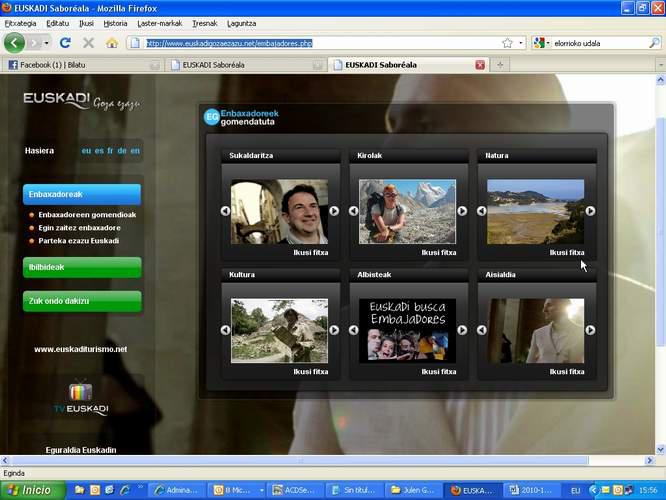Open the Laguntza menu

242,23
